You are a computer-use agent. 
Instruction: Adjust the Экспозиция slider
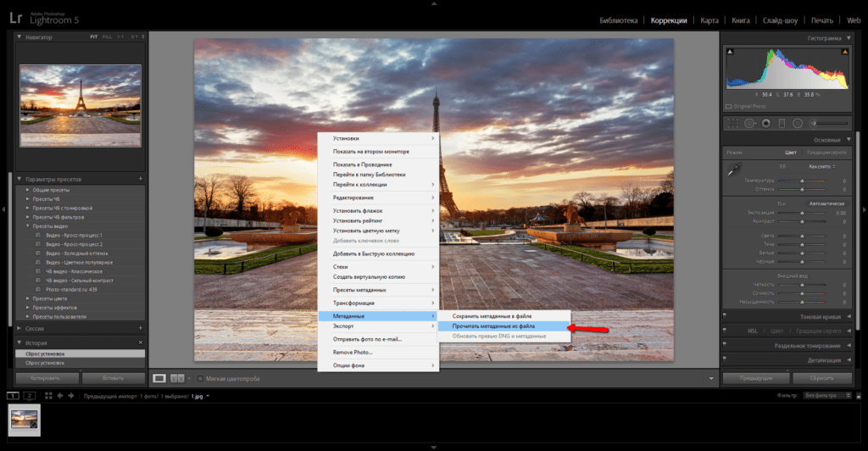pos(802,213)
